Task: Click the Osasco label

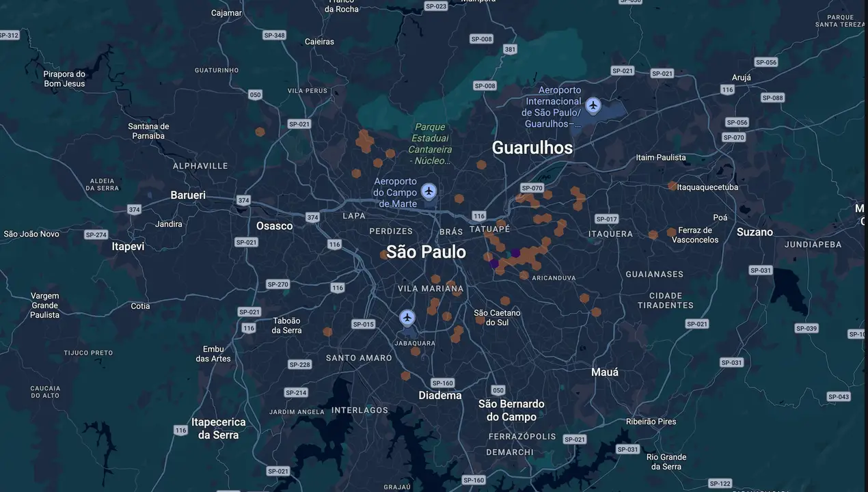Action: (274, 225)
